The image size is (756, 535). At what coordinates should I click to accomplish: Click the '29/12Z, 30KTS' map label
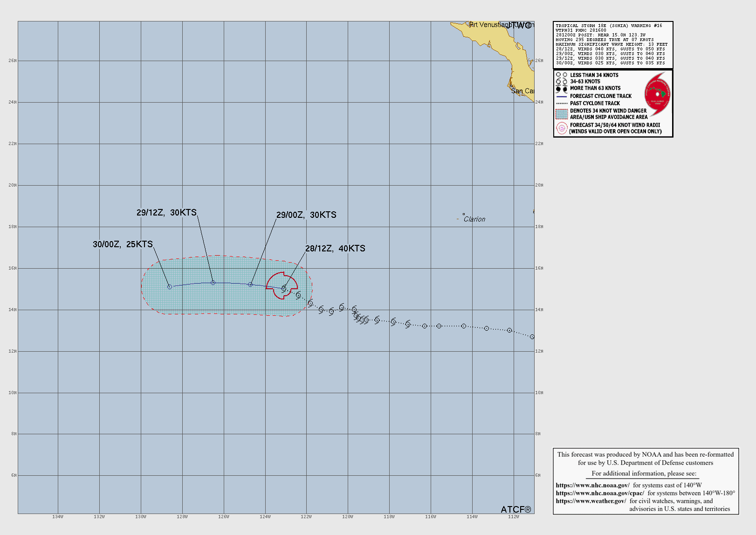click(166, 213)
